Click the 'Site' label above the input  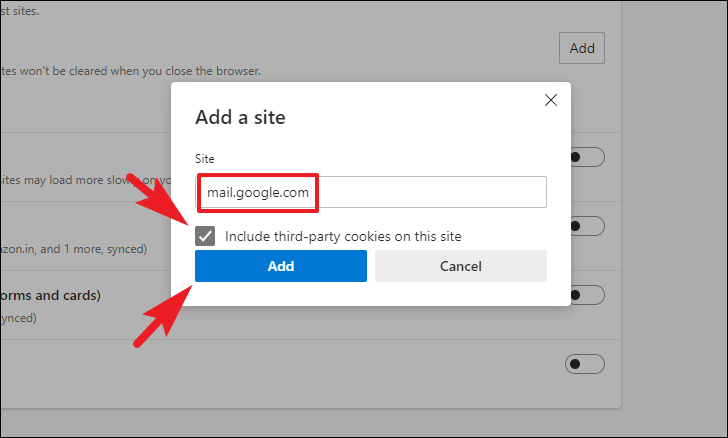click(x=204, y=159)
